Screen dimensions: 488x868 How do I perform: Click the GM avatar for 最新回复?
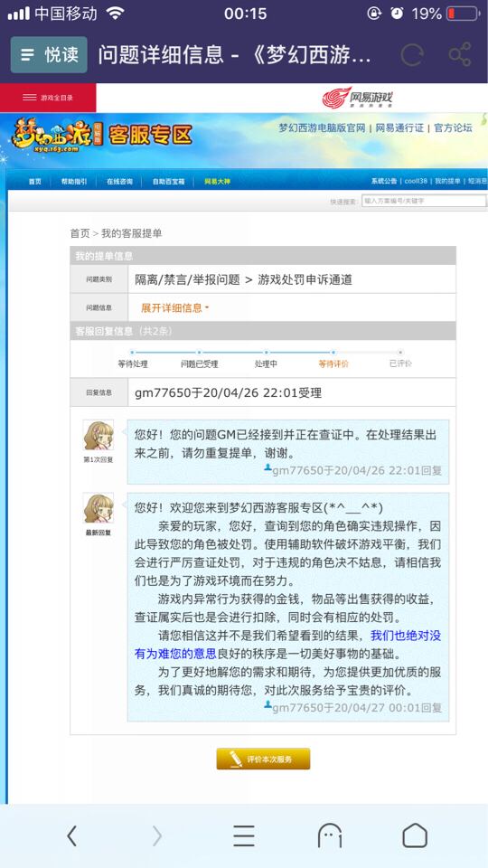click(99, 508)
